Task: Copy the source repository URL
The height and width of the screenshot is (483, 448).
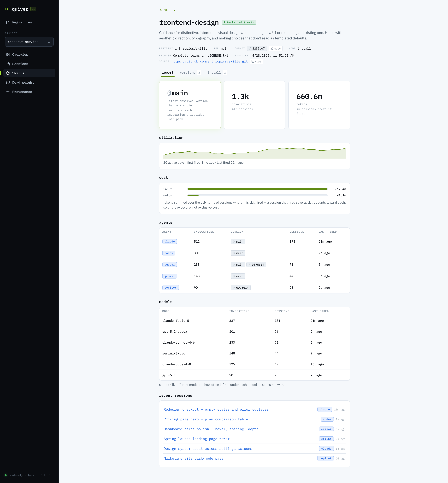Action: click(x=256, y=61)
